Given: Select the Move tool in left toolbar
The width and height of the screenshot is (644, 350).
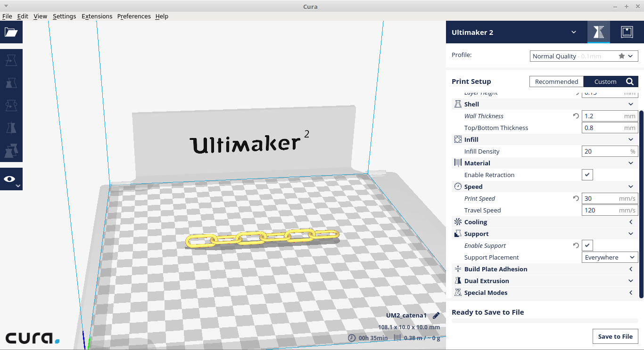Looking at the screenshot, I should [11, 60].
